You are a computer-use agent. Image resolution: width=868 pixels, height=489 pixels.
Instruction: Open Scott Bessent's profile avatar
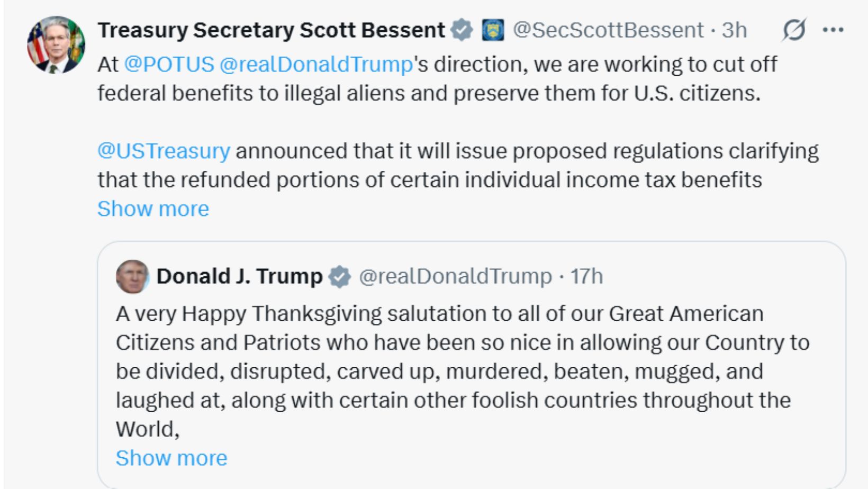[56, 45]
